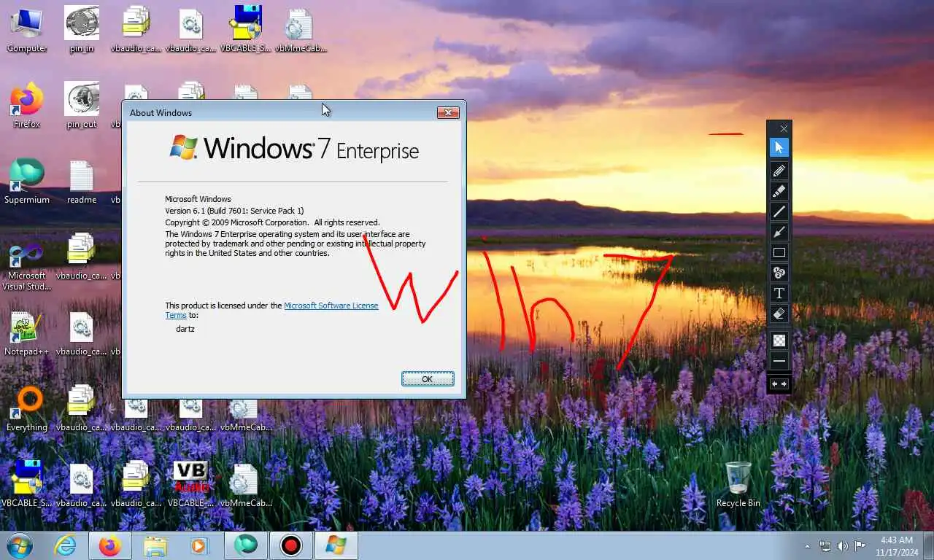Select the VB Audio logo VBCABLE icon
The image size is (934, 560).
(x=190, y=485)
